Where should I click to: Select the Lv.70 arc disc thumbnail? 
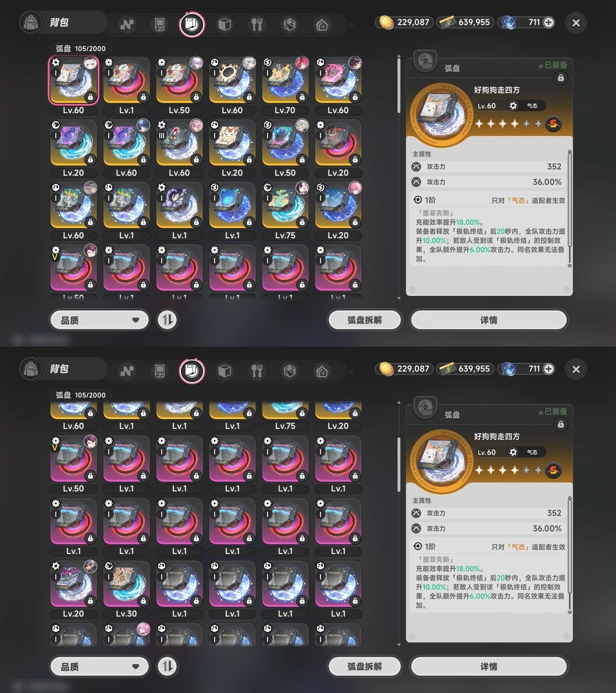coord(285,80)
